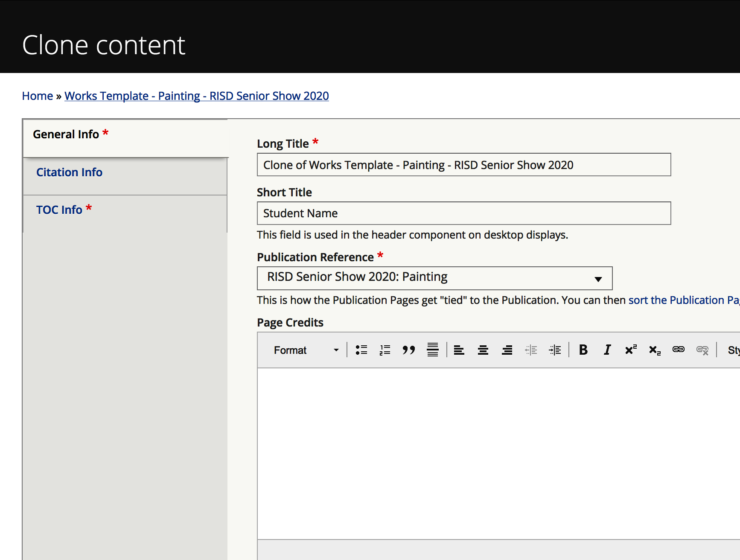Open the Styles dropdown in the toolbar
Viewport: 740px width, 560px height.
pos(733,350)
